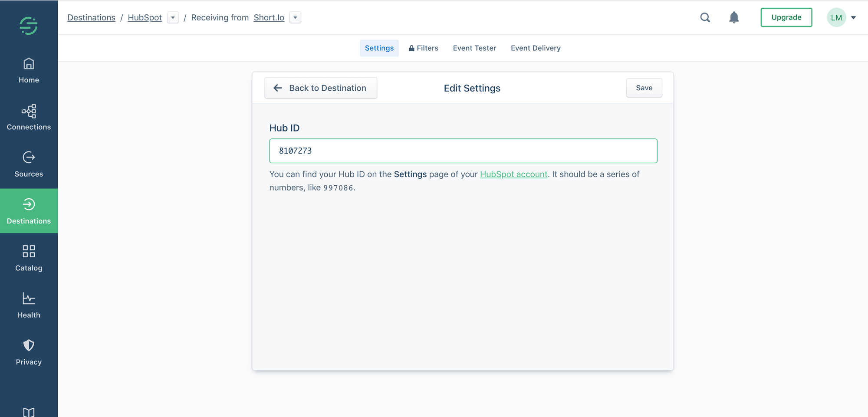Navigate to Connections via sidebar icon
This screenshot has width=868, height=417.
[x=29, y=118]
